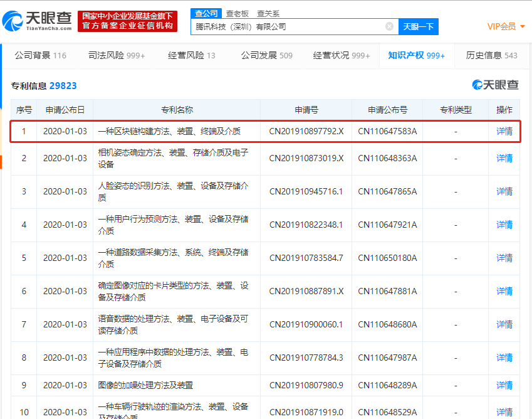The height and width of the screenshot is (419, 532).
Task: Switch to the 经营状况 tab
Action: [x=342, y=55]
